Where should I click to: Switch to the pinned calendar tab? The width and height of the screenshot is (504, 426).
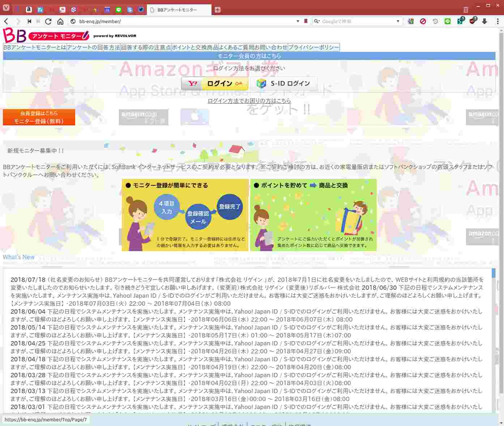(107, 10)
